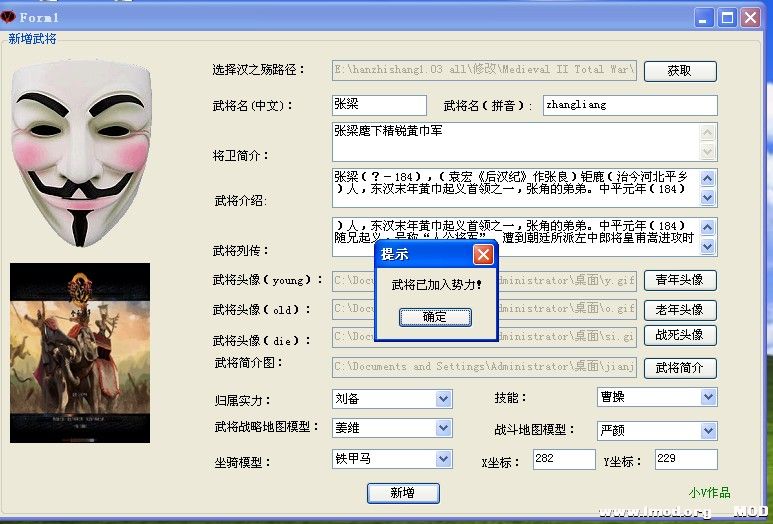This screenshot has width=773, height=524.
Task: Click the 新增武将 group label
Action: [33, 39]
